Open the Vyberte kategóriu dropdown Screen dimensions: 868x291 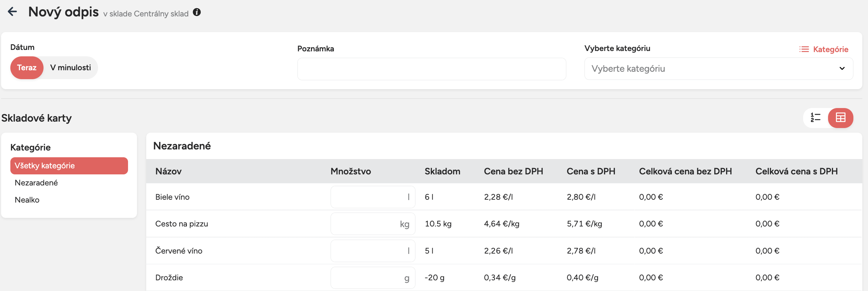[x=713, y=69]
